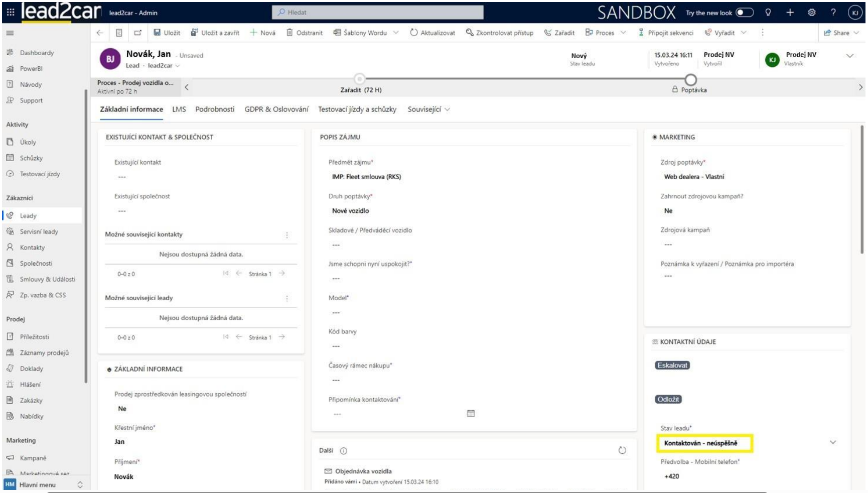Open settings gear icon in header
This screenshot has width=868, height=493.
(811, 13)
